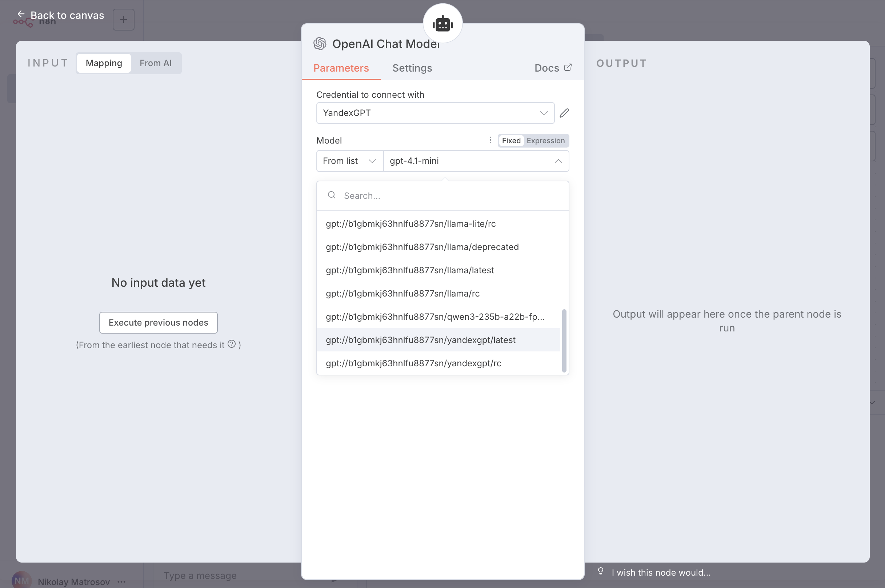Open the Model parameter options three-dot menu
The image size is (885, 588).
point(490,140)
